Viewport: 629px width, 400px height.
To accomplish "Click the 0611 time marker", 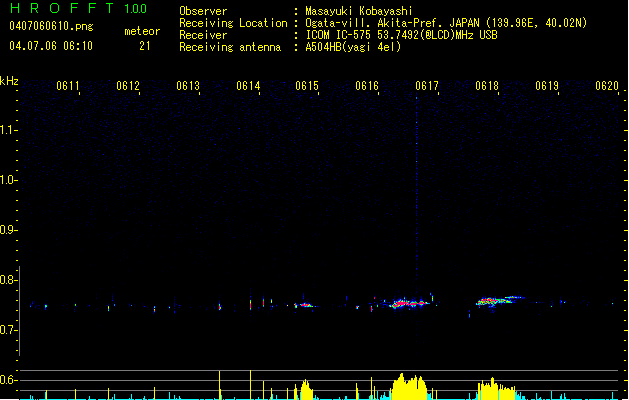I will point(67,86).
